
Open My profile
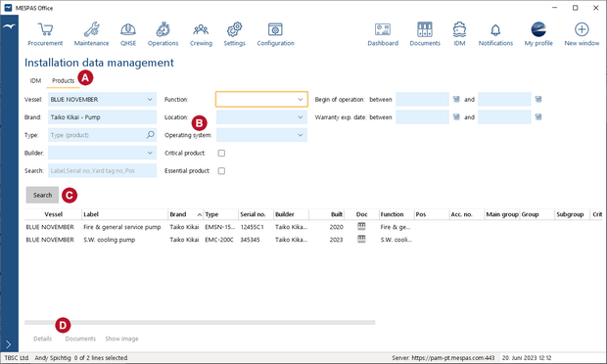pyautogui.click(x=538, y=34)
